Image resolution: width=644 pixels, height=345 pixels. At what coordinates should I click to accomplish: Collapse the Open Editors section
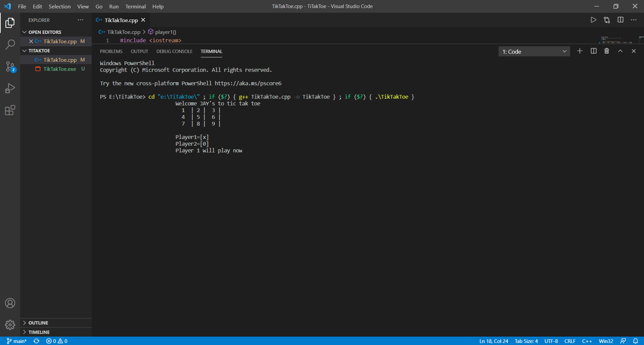45,32
